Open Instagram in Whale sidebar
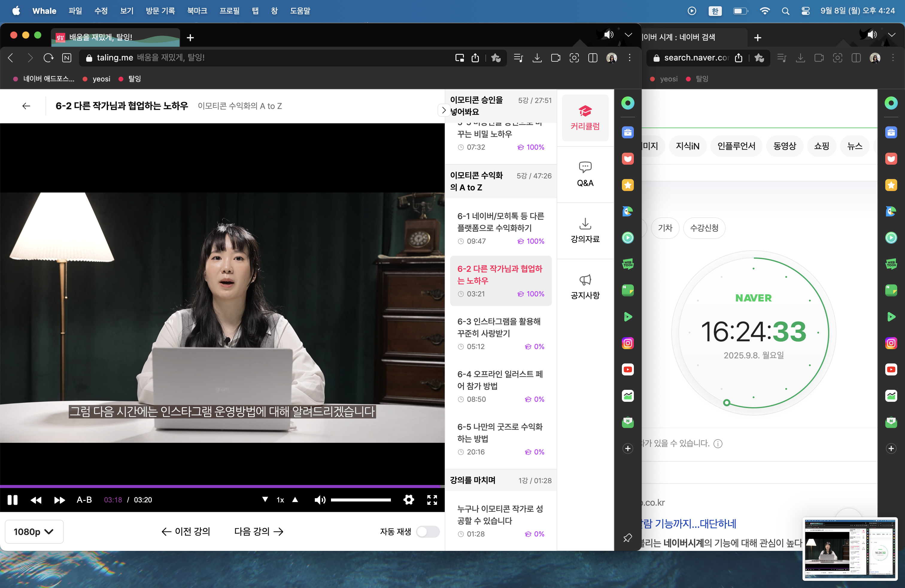This screenshot has height=588, width=905. tap(627, 343)
